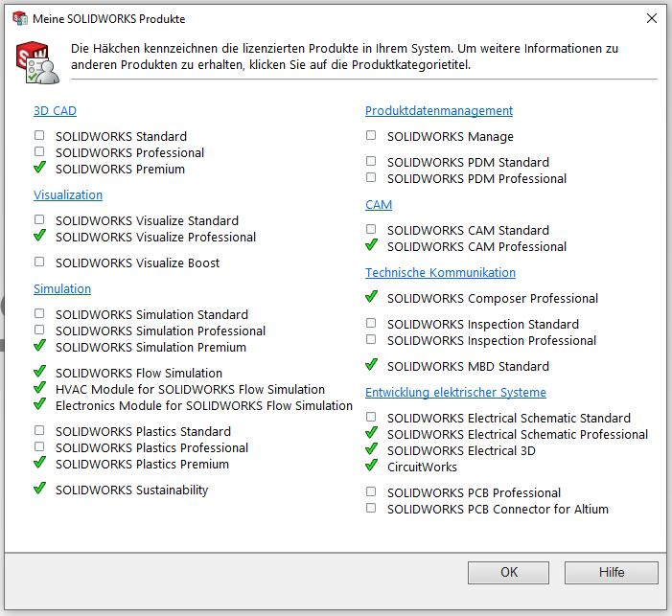The image size is (672, 616).
Task: Check the SOLIDWORKS PCB Professional box
Action: 371,491
